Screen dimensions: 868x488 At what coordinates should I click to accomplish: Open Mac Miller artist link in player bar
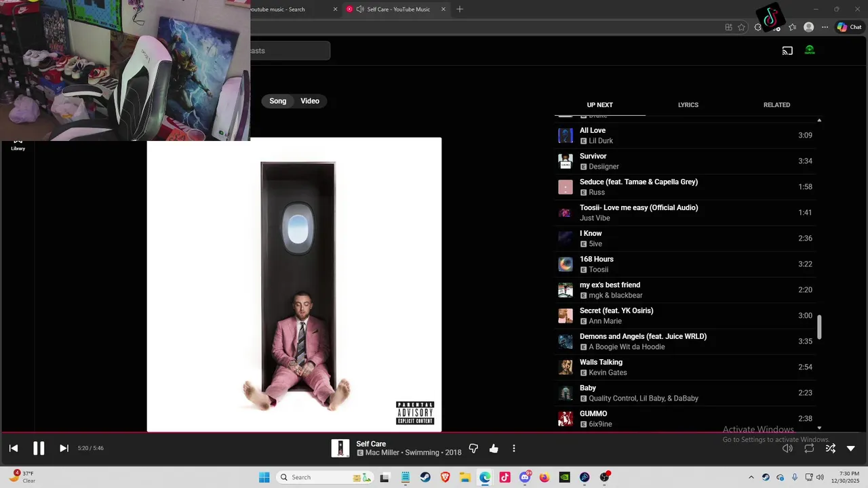click(x=382, y=453)
